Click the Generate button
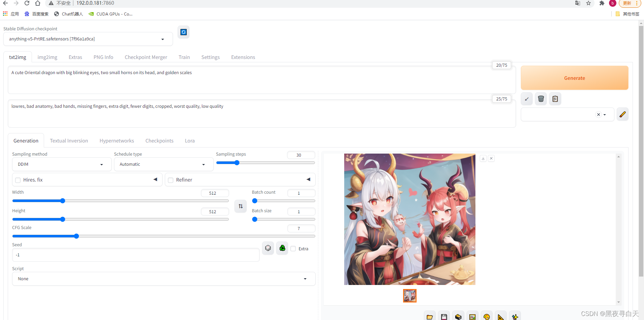 574,78
